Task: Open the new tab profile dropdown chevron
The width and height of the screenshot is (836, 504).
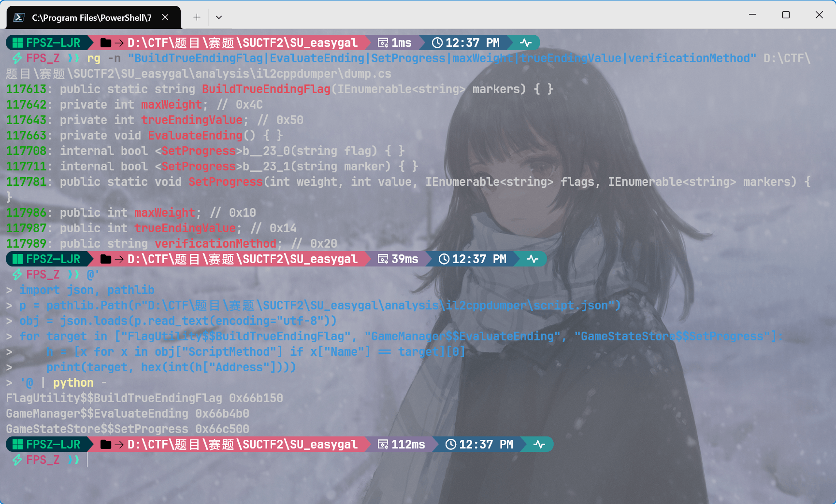Action: pos(219,17)
